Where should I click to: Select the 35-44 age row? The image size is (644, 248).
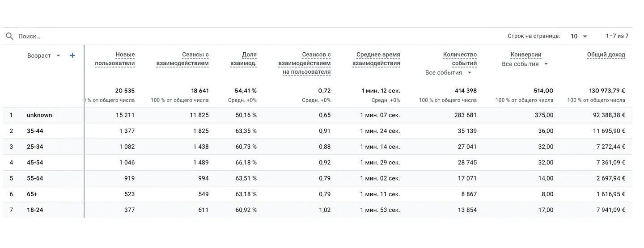[35, 131]
